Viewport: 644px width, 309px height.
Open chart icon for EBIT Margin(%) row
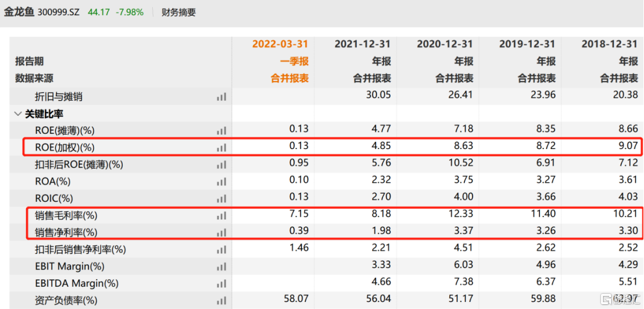click(221, 267)
